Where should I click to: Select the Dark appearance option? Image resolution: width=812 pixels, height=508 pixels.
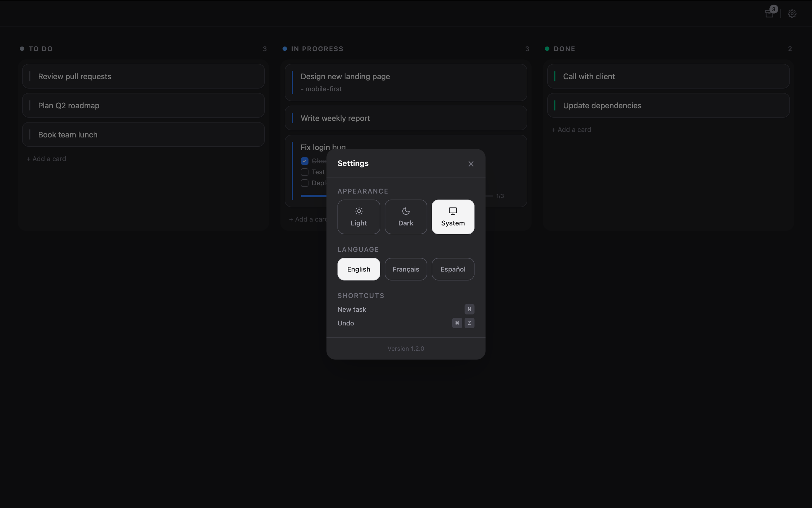406,217
